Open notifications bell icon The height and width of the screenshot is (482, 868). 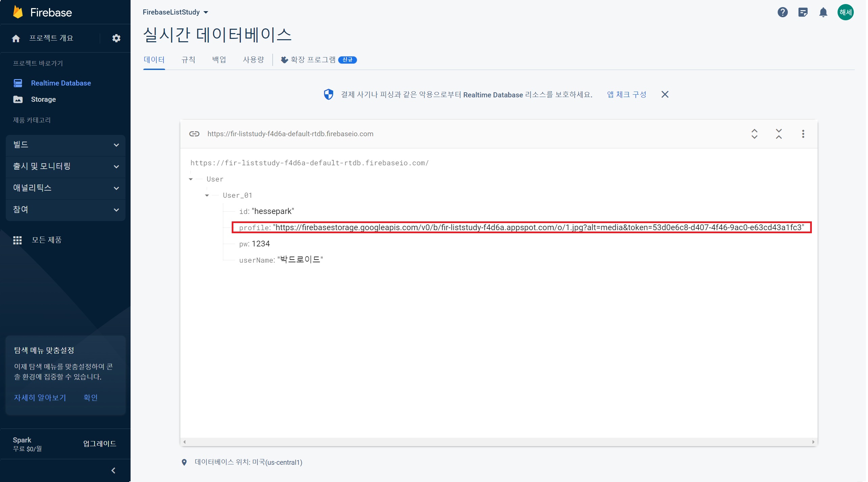823,12
